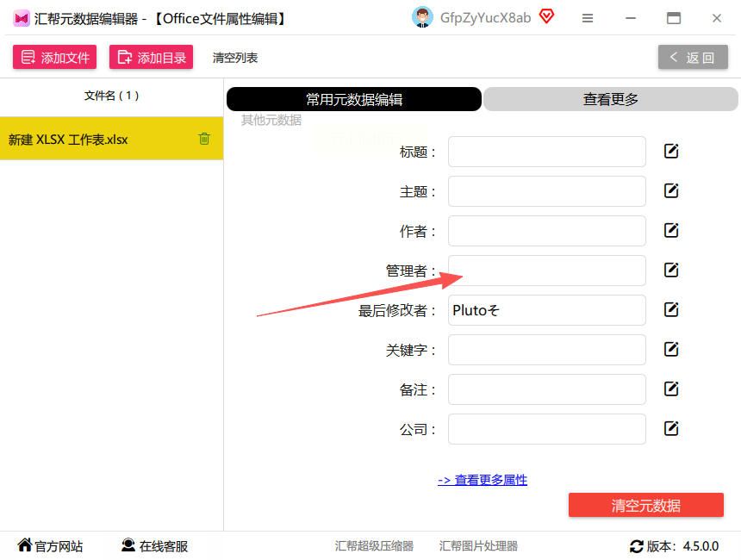Delete 新建 XLSX 工作表.xlsx with trash icon
Viewport: 741px width, 560px height.
click(204, 139)
